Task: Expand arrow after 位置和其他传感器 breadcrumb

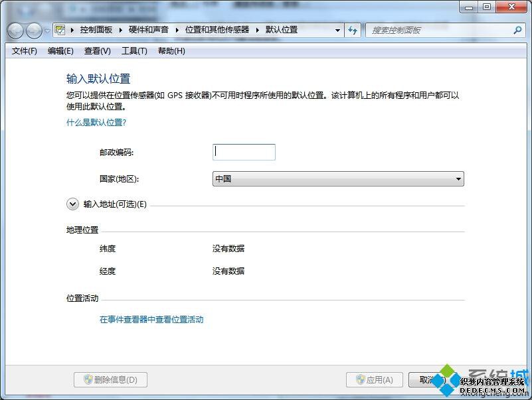Action: pos(258,30)
